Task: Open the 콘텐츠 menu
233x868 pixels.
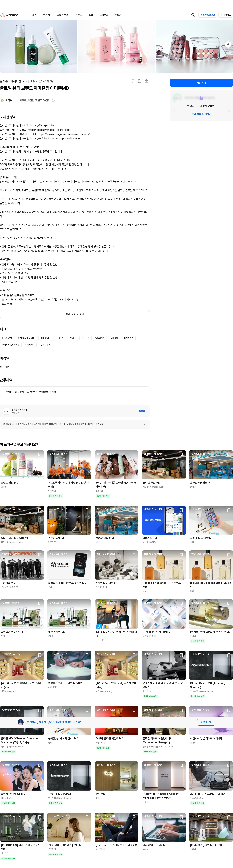Action: point(78,15)
